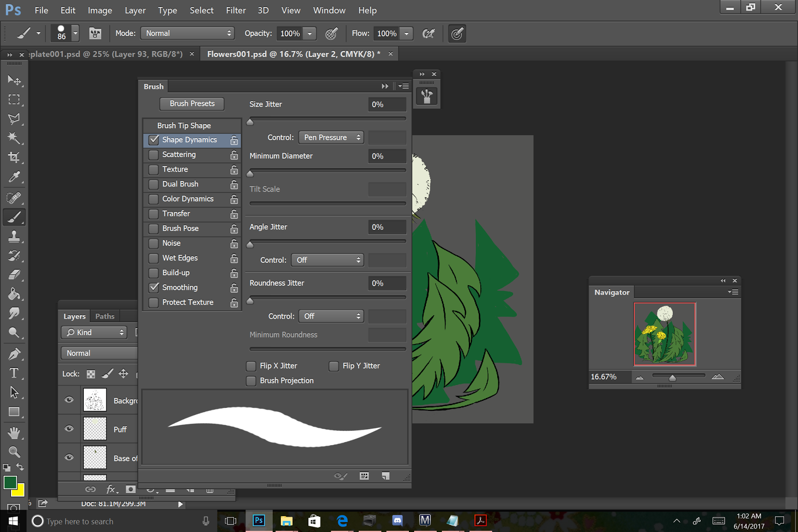Open the Filter menu
The width and height of the screenshot is (798, 532).
point(235,10)
